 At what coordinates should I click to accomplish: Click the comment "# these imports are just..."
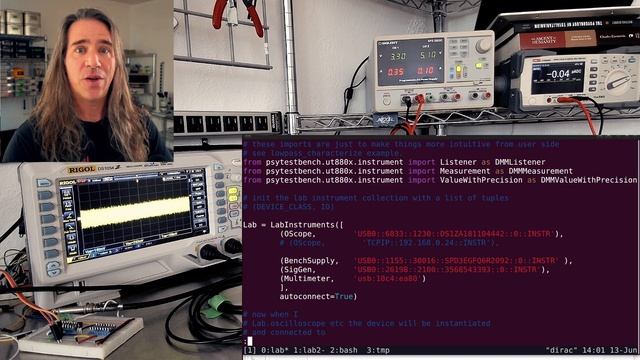click(x=401, y=144)
